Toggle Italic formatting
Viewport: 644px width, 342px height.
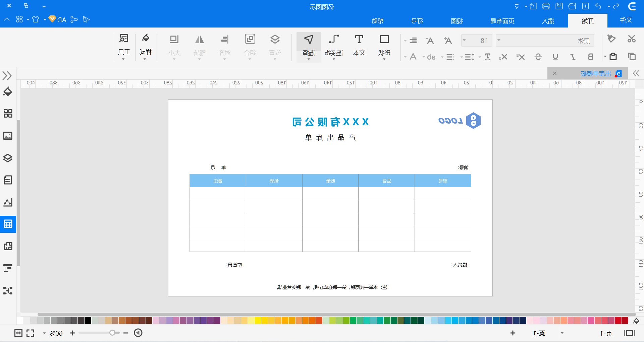[573, 57]
